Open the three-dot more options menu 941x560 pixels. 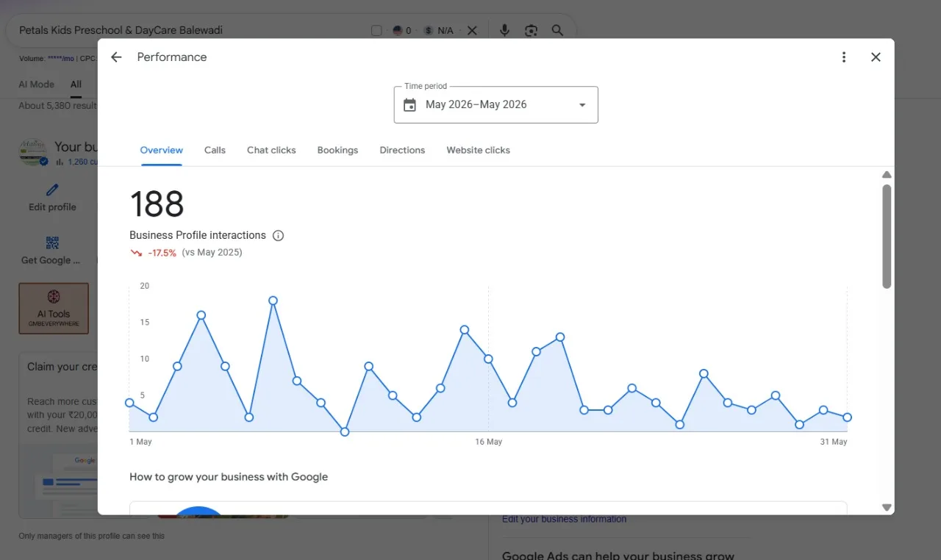coord(844,57)
